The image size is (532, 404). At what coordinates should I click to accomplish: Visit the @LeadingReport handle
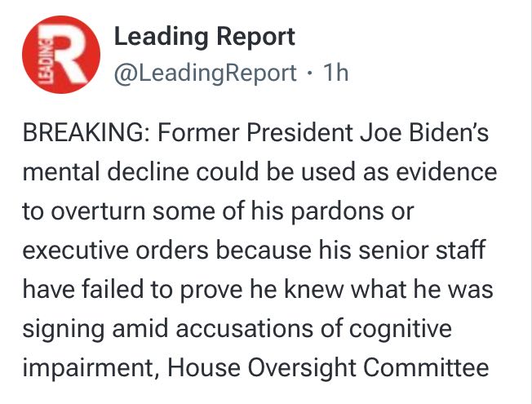[x=206, y=73]
